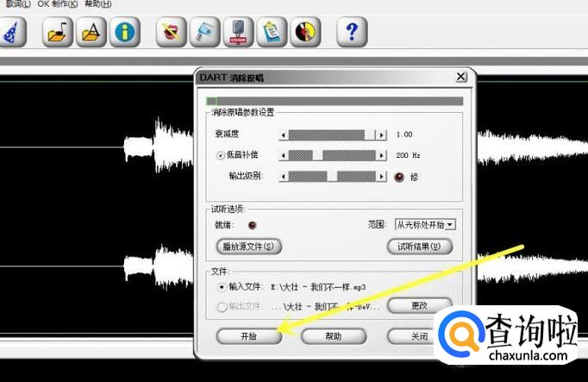The width and height of the screenshot is (588, 382).
Task: Increase 输出级别 with right arrow
Action: click(x=382, y=176)
